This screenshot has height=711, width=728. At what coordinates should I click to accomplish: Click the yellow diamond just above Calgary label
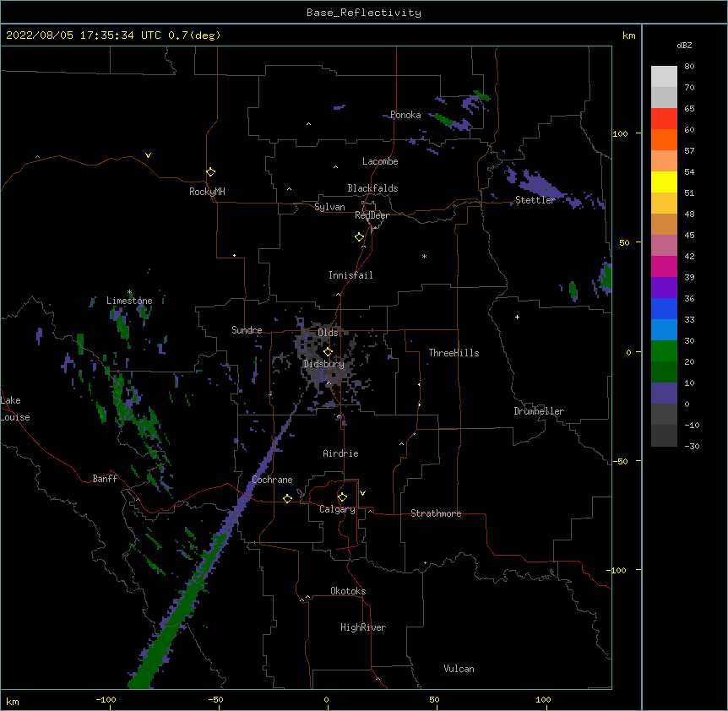342,497
